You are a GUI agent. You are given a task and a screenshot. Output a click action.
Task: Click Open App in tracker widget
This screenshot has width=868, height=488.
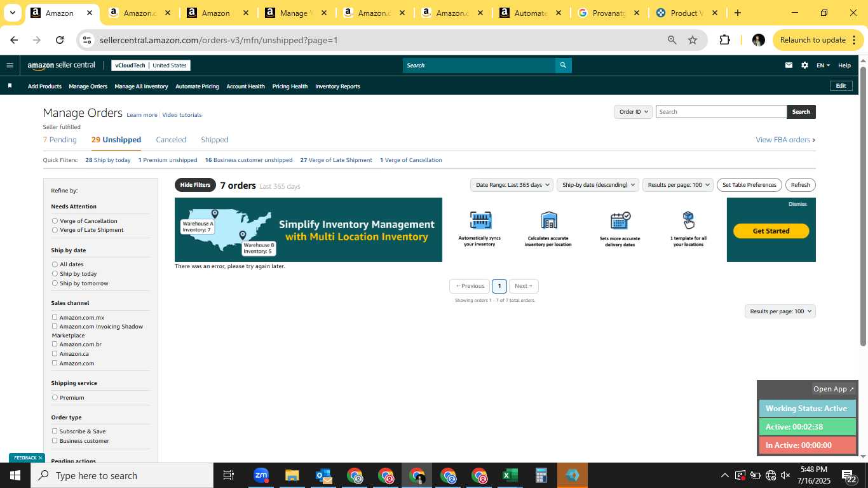coord(834,389)
